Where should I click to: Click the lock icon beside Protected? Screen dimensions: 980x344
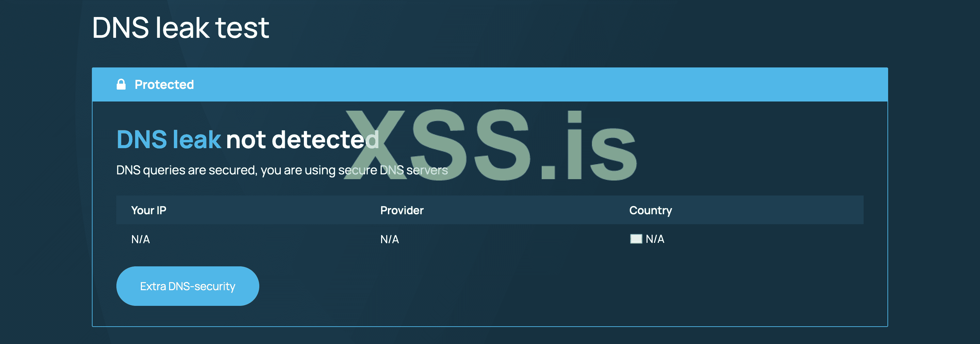coord(121,84)
